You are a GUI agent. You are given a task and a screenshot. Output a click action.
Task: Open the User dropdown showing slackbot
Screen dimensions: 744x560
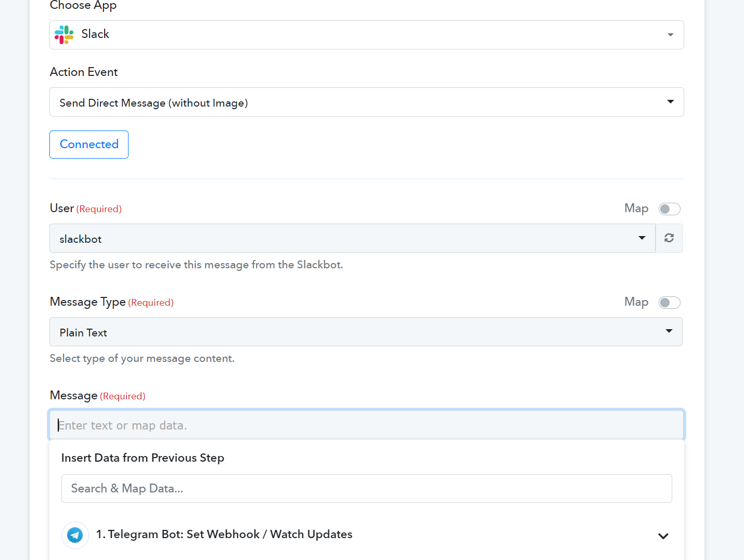pyautogui.click(x=352, y=238)
